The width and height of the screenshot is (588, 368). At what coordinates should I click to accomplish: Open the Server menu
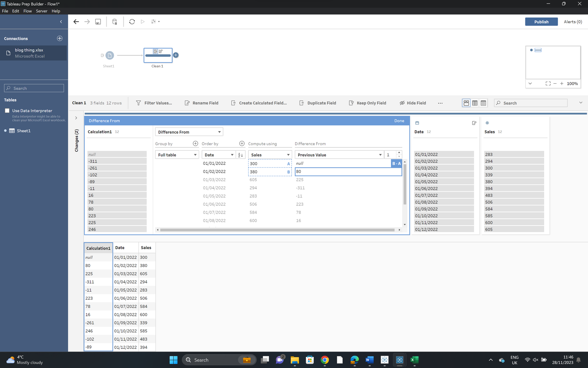(41, 11)
